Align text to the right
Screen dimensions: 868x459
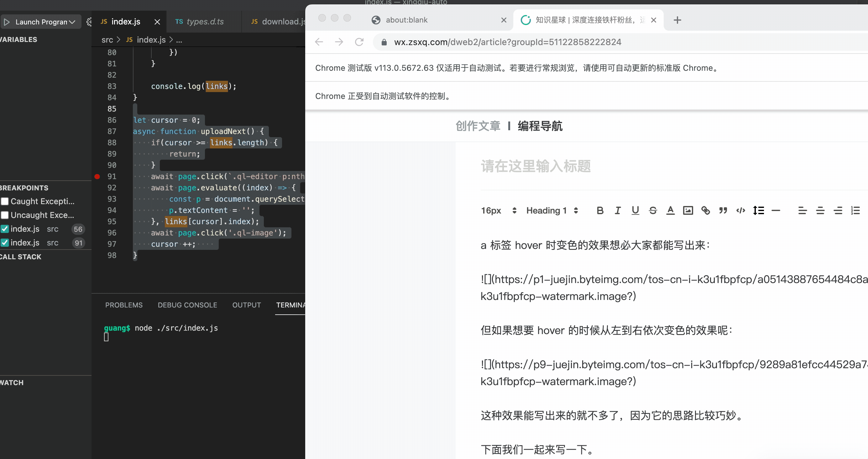pyautogui.click(x=838, y=210)
